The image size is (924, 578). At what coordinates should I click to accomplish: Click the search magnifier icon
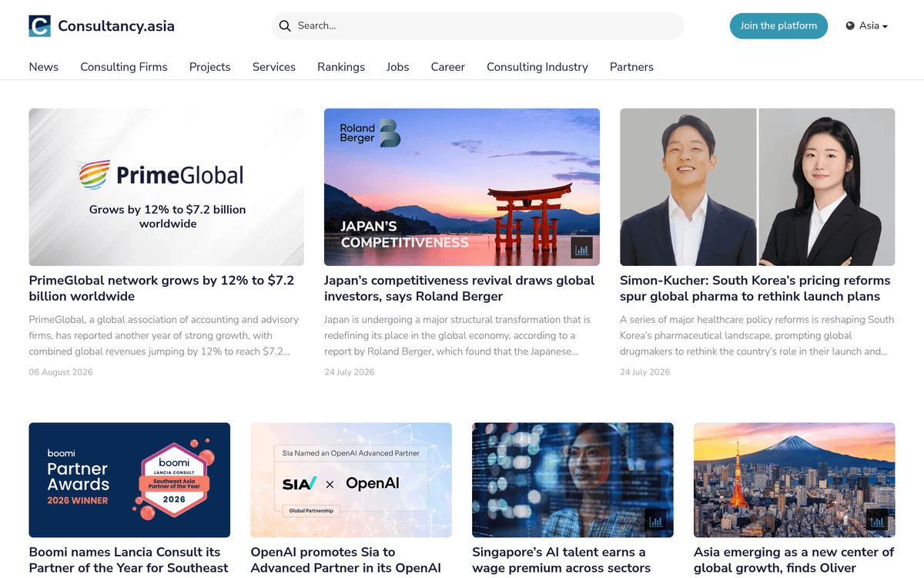(285, 25)
